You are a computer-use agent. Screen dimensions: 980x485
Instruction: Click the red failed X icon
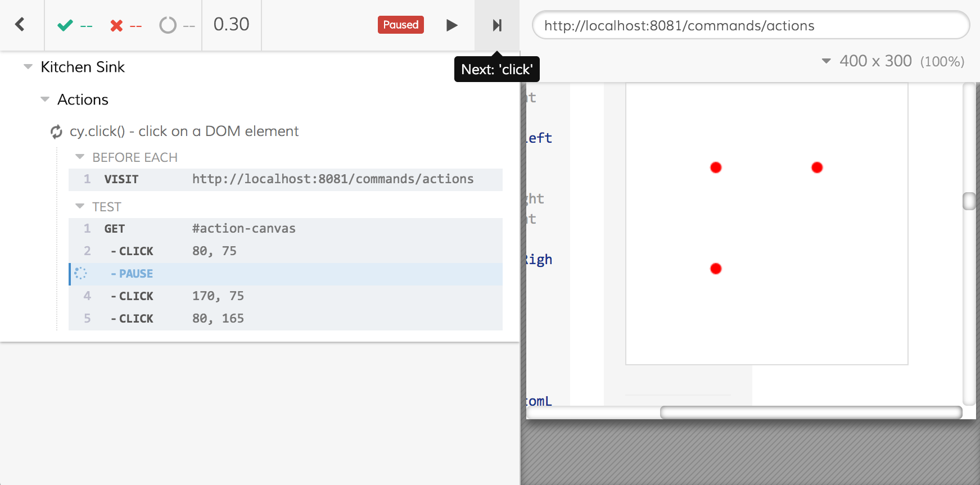[116, 25]
